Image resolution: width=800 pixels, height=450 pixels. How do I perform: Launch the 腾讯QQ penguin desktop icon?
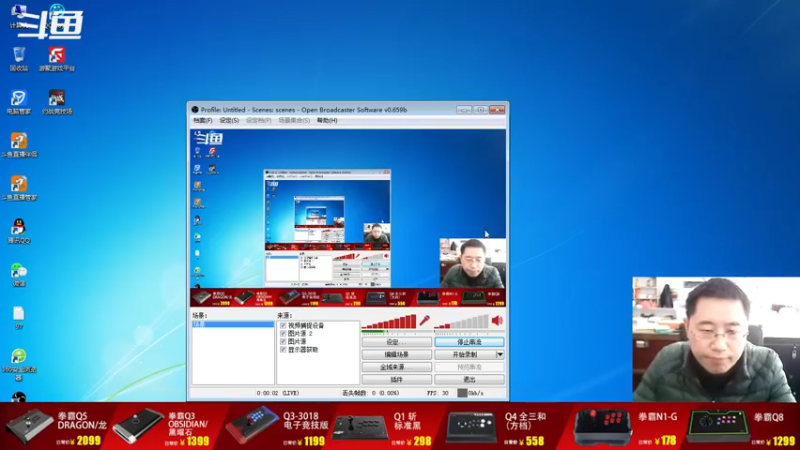click(19, 231)
